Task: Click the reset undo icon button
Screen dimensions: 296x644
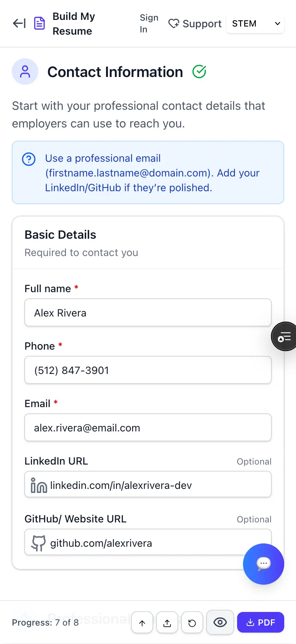Action: (x=192, y=623)
